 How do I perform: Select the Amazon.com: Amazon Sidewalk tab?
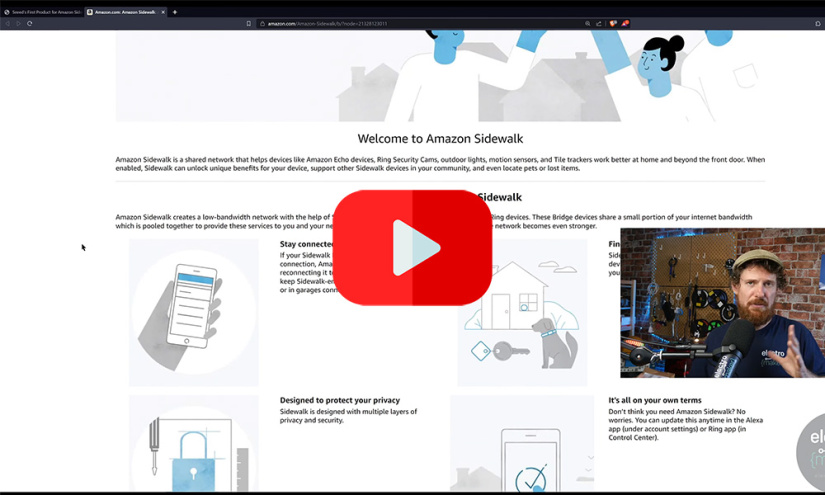[x=124, y=12]
